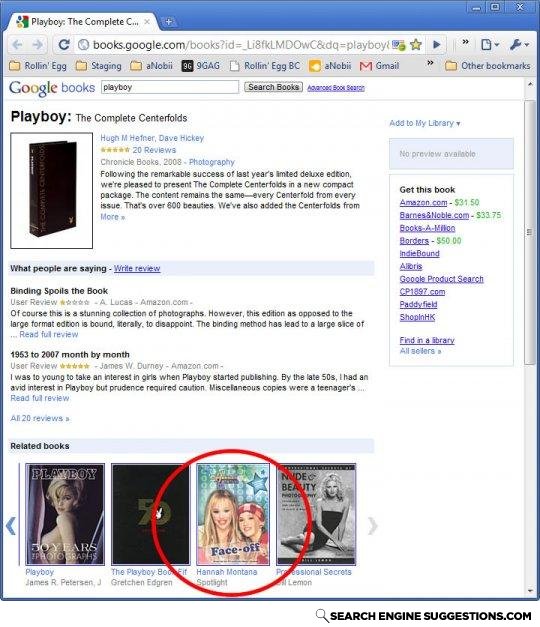The height and width of the screenshot is (627, 540).
Task: Open the Amazon.com seller link
Action: point(423,202)
